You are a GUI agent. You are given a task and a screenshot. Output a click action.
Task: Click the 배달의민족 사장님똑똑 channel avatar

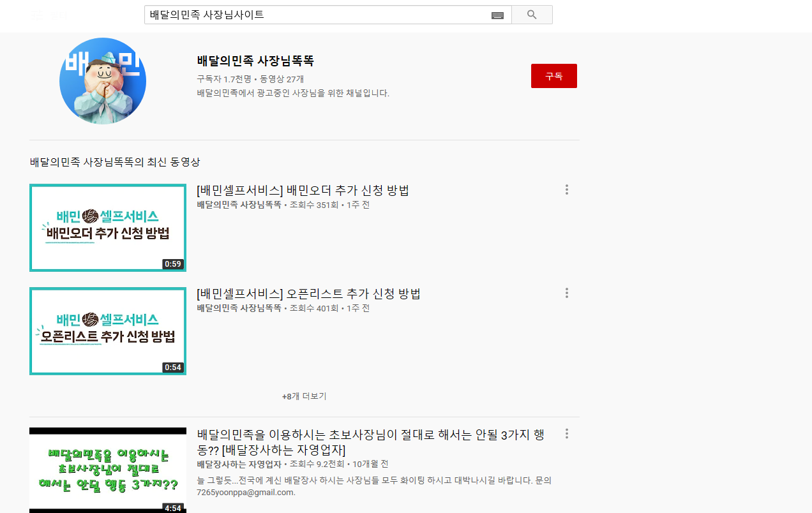tap(103, 81)
